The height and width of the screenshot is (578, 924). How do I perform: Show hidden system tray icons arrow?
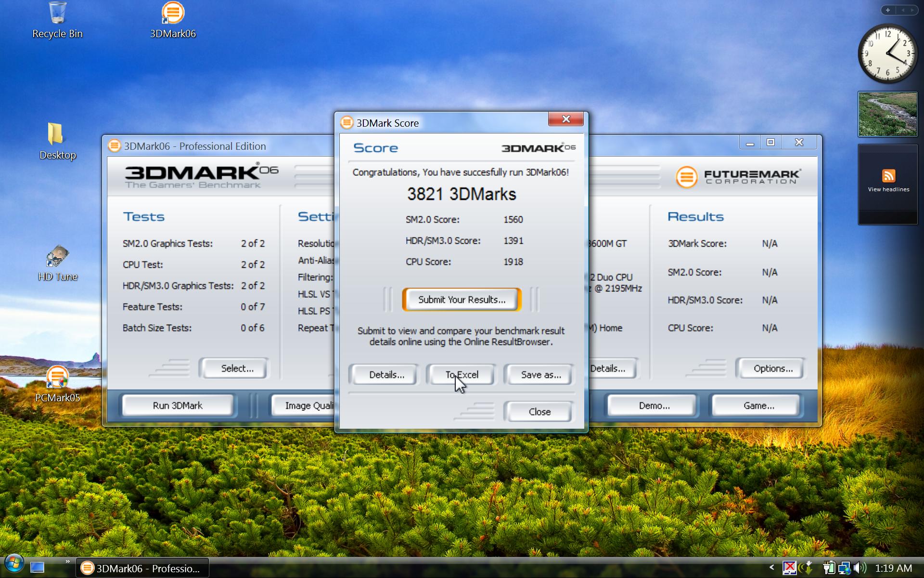click(772, 568)
